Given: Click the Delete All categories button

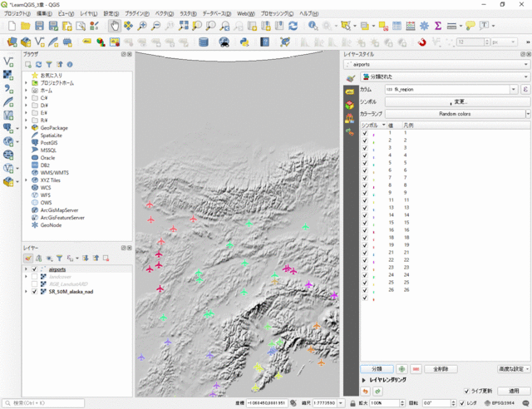Looking at the screenshot, I should point(441,369).
